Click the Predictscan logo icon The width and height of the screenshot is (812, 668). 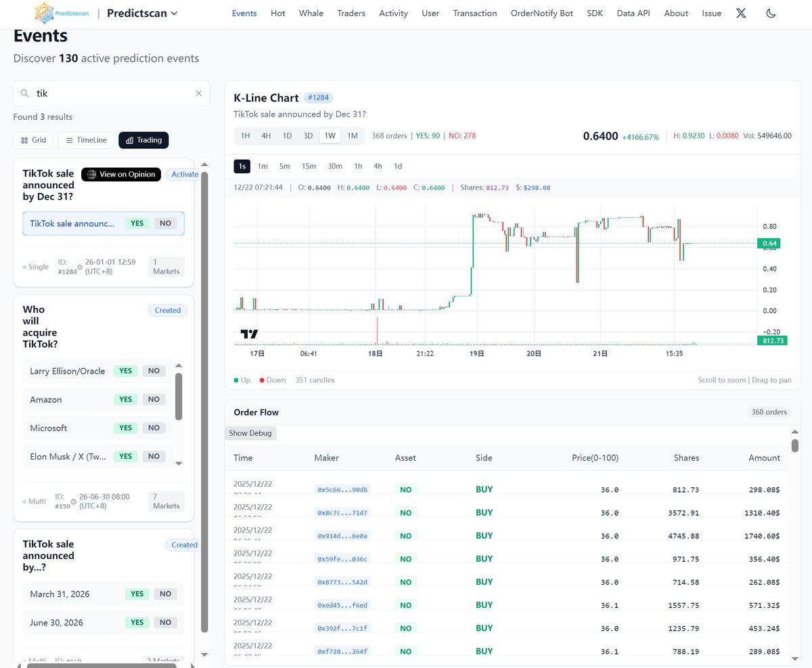pyautogui.click(x=44, y=13)
